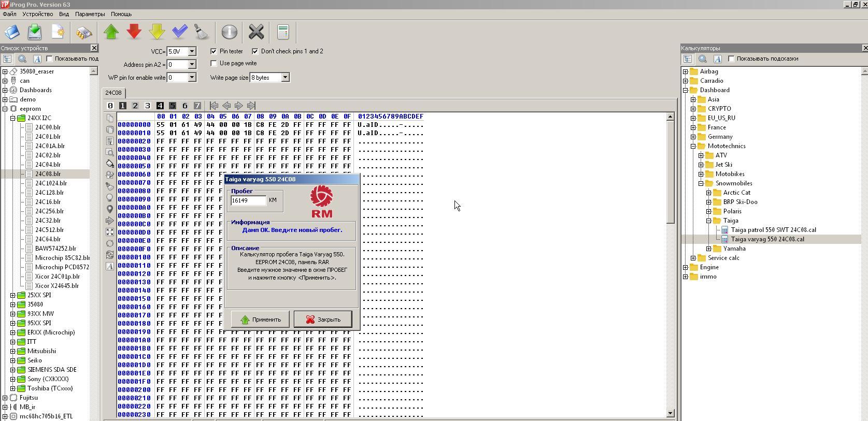The image size is (868, 421).
Task: Open the Помощь menu
Action: [121, 14]
